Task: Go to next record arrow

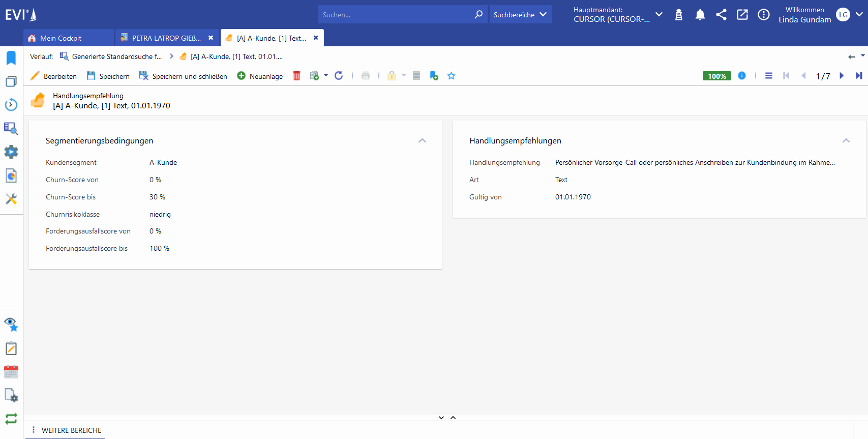Action: pyautogui.click(x=842, y=76)
